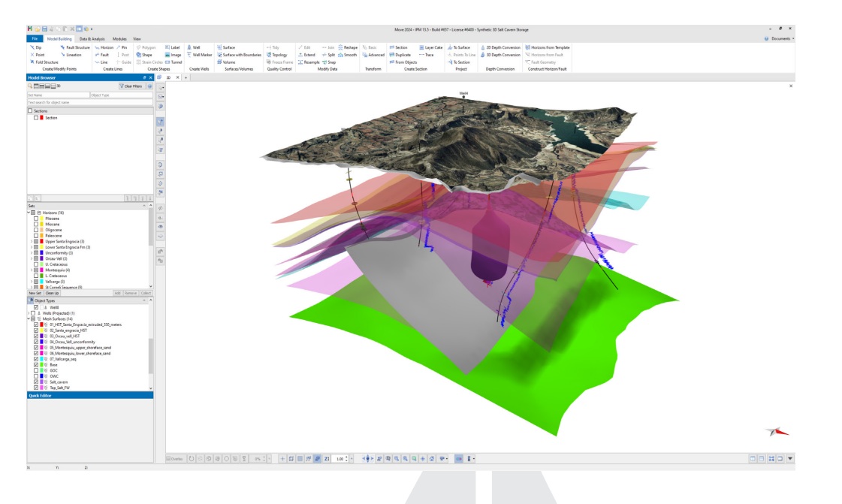Screen dimensions: 842x504
Task: Expand the Wells (Projected) tree node
Action: pos(29,312)
